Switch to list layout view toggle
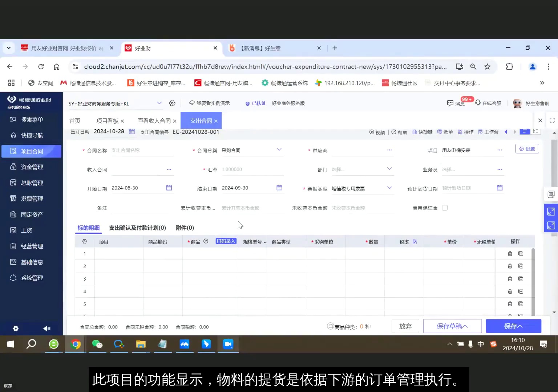 click(x=535, y=131)
